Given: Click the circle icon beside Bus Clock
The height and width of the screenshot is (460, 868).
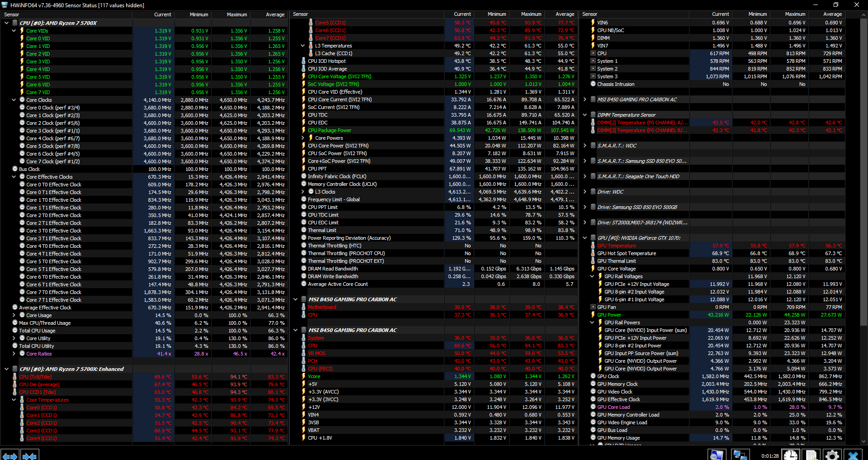Looking at the screenshot, I should [x=14, y=169].
